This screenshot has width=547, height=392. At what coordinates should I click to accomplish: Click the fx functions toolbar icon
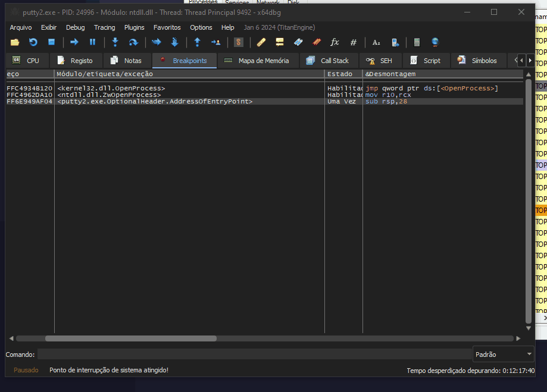tap(335, 42)
